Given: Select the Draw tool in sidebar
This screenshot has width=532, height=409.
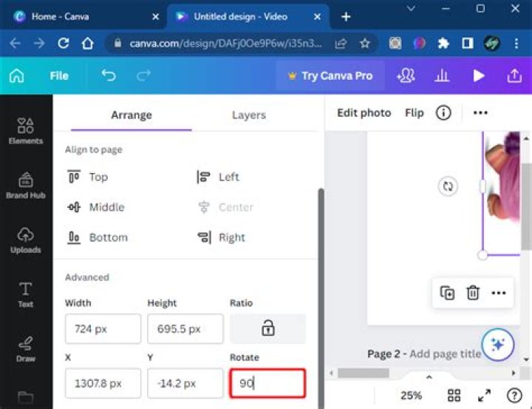Looking at the screenshot, I should [x=25, y=349].
